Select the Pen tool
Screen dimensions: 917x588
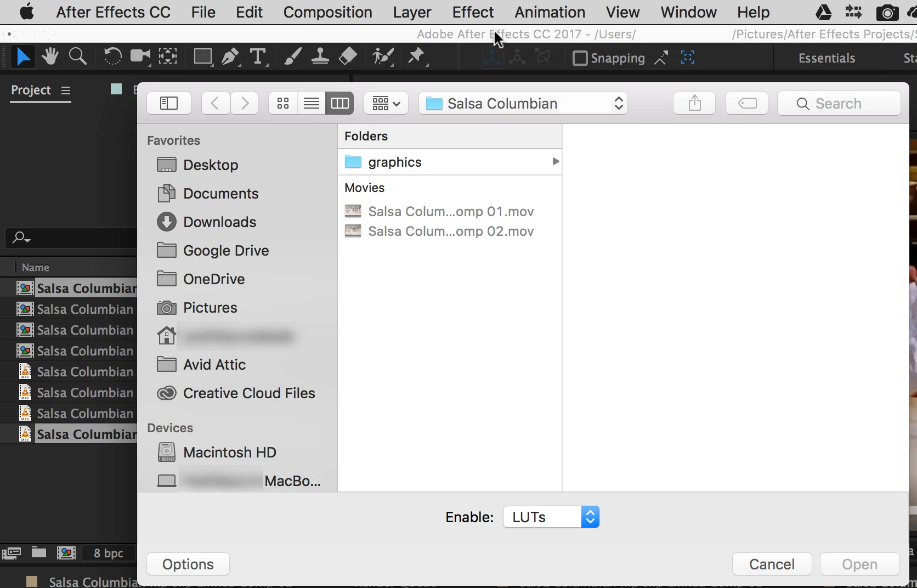(230, 56)
